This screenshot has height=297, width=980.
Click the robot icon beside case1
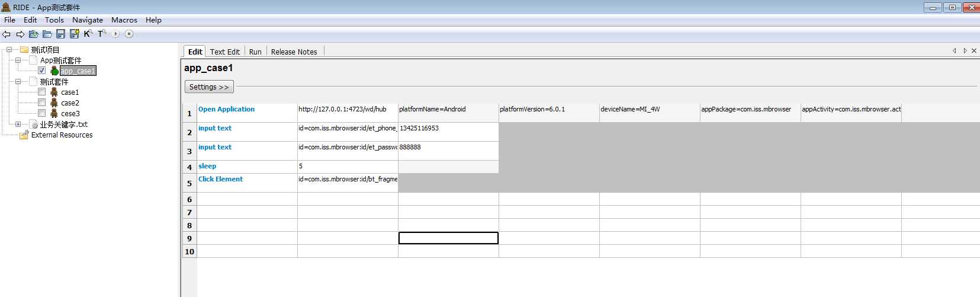(54, 92)
